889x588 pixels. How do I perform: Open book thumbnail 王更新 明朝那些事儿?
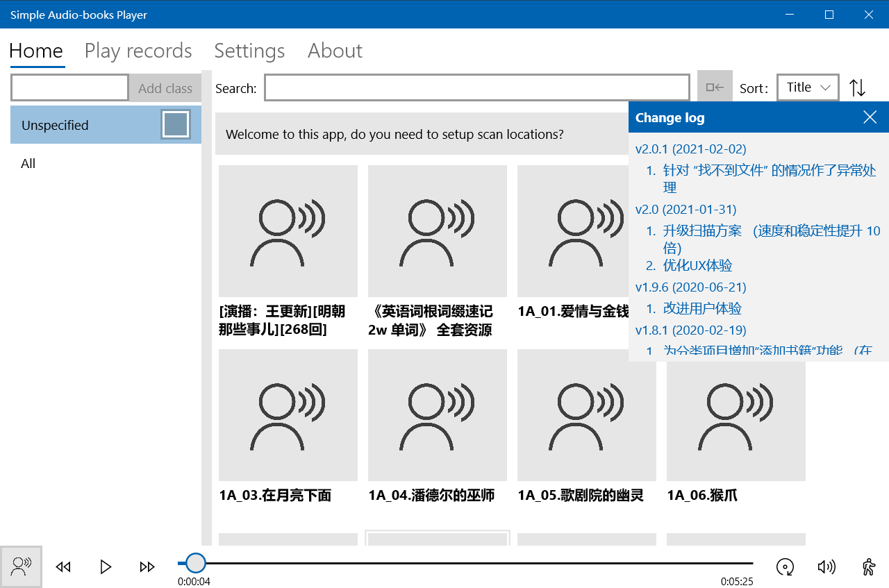(288, 231)
